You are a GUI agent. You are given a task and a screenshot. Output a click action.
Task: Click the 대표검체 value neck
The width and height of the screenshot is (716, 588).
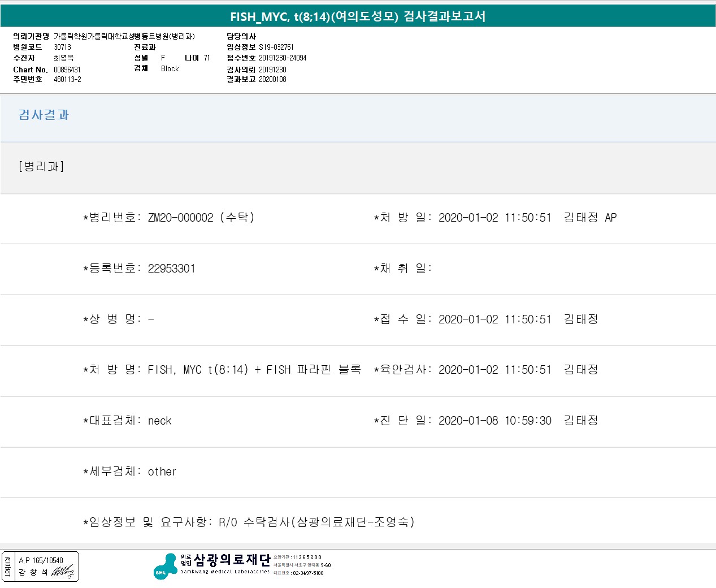pyautogui.click(x=159, y=421)
